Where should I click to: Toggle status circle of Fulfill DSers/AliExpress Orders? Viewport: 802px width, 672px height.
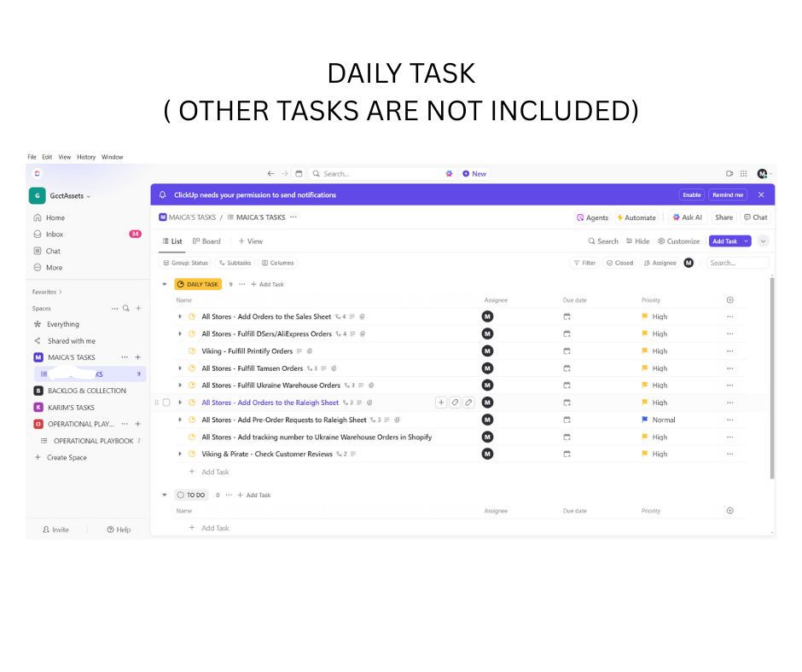point(192,334)
